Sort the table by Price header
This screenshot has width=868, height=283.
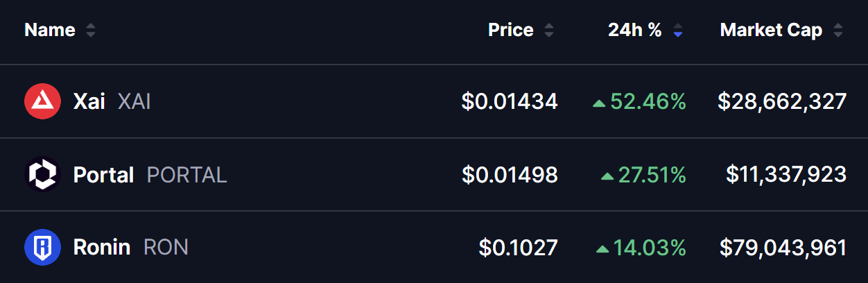point(511,31)
